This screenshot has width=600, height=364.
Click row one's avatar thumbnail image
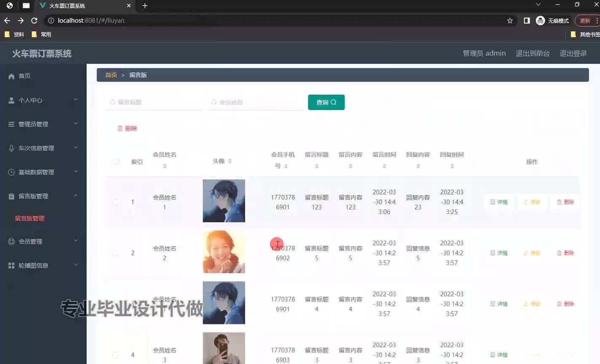click(224, 201)
